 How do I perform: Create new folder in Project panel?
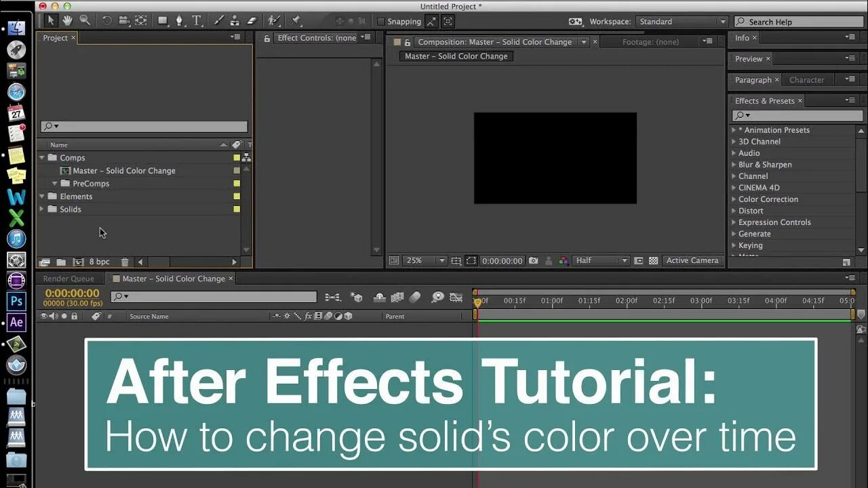pyautogui.click(x=61, y=262)
